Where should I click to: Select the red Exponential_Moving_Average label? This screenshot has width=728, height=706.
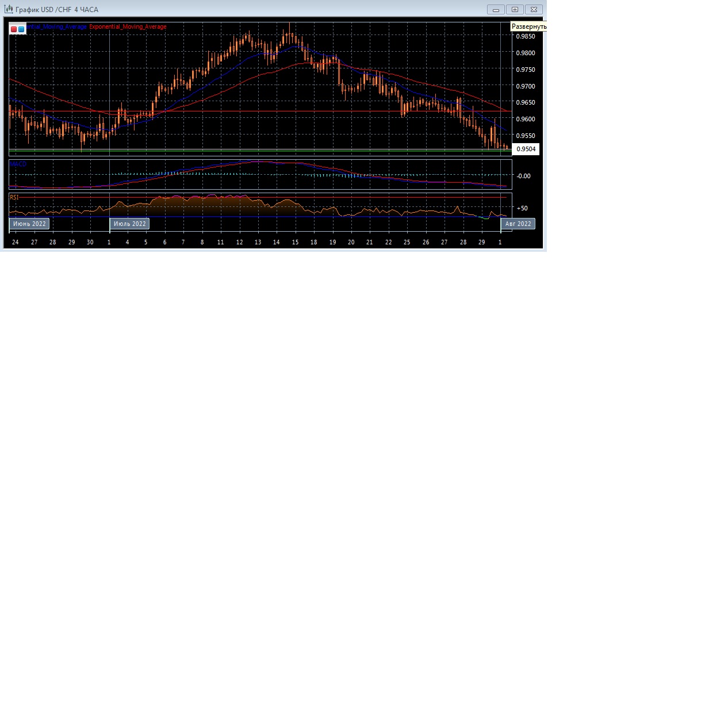(128, 27)
